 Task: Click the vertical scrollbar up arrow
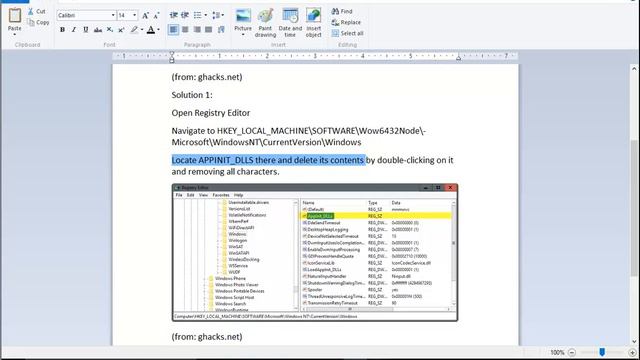634,69
